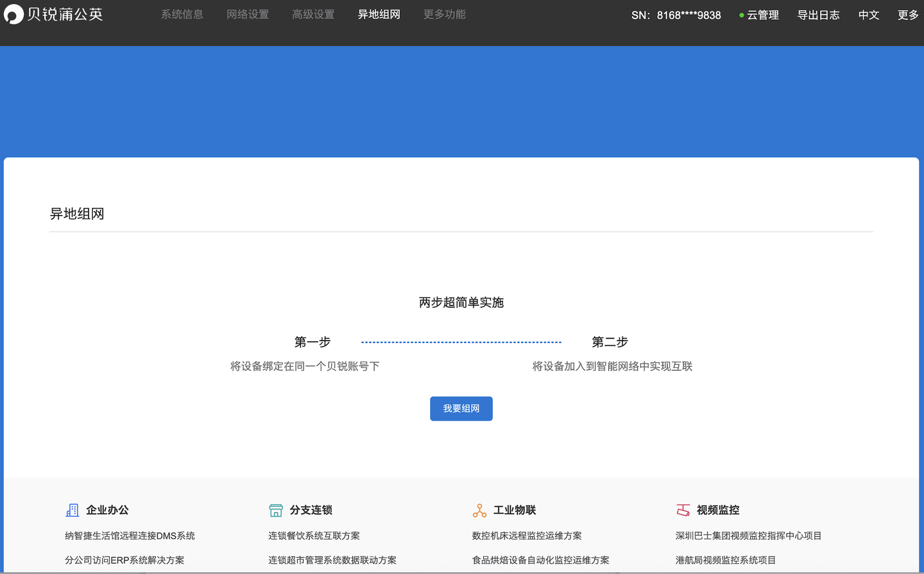Click the 企业办公 building icon
924x574 pixels.
pos(73,510)
